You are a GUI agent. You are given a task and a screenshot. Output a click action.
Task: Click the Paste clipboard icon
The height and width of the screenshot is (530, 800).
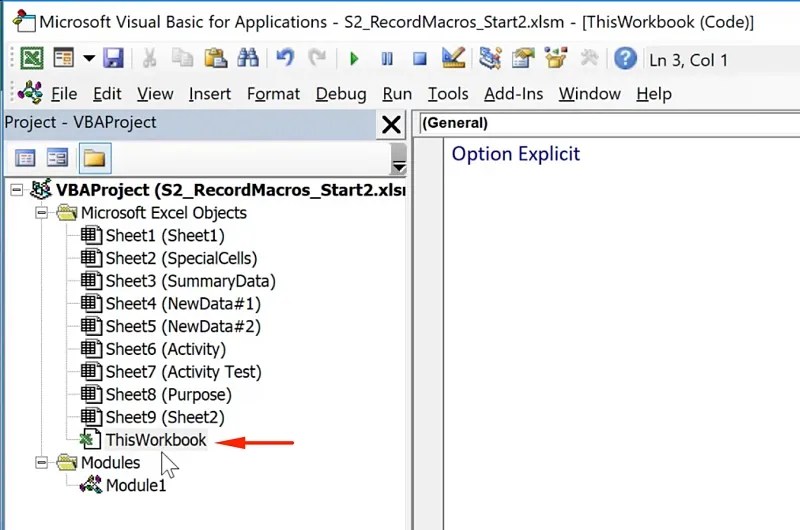[216, 59]
